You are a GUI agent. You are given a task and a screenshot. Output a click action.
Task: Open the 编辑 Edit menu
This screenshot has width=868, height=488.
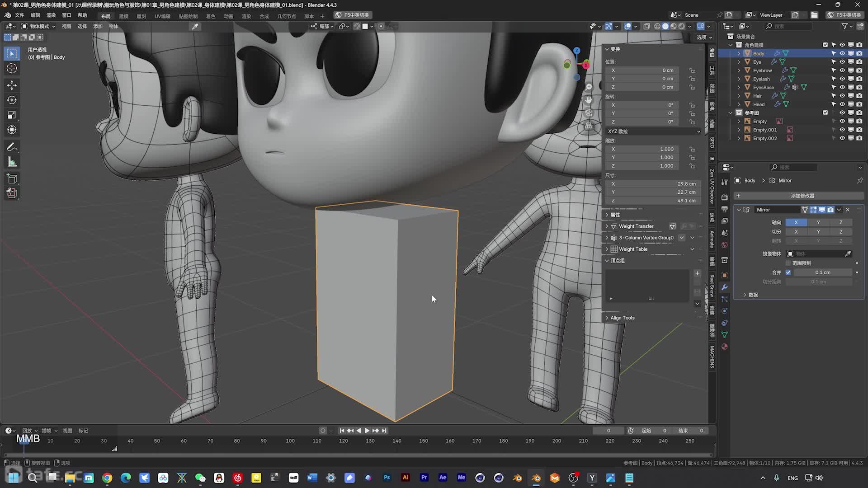(x=35, y=15)
